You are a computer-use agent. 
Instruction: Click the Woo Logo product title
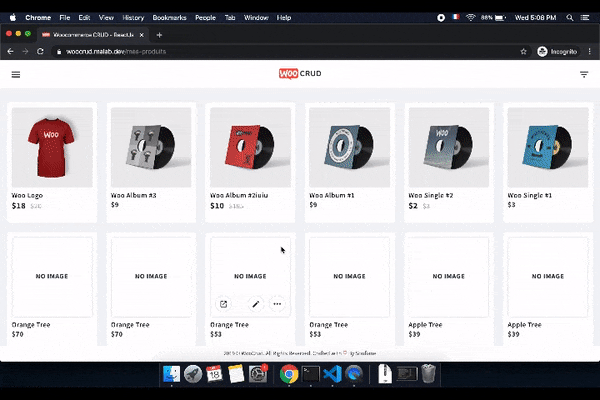click(27, 195)
